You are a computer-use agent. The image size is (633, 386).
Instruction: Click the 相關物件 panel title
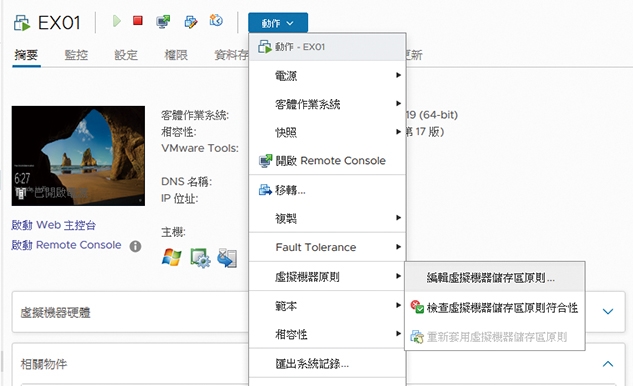pos(44,364)
